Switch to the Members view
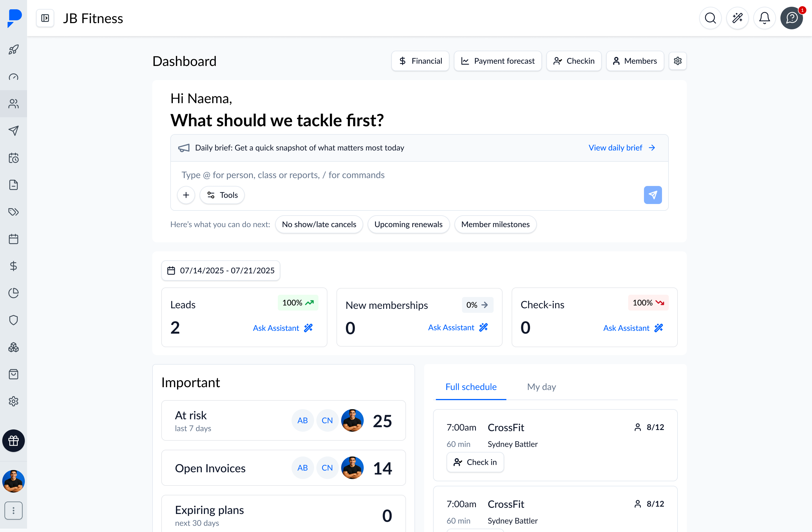 point(635,61)
